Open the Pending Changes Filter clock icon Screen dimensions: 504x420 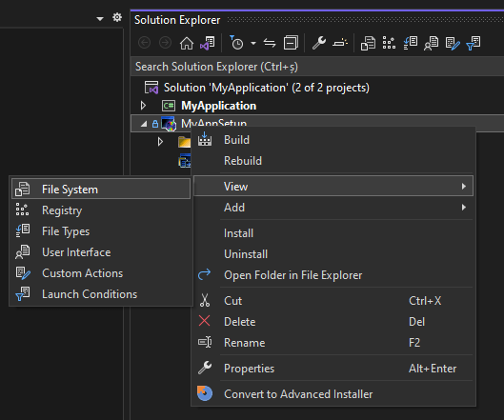click(x=236, y=43)
